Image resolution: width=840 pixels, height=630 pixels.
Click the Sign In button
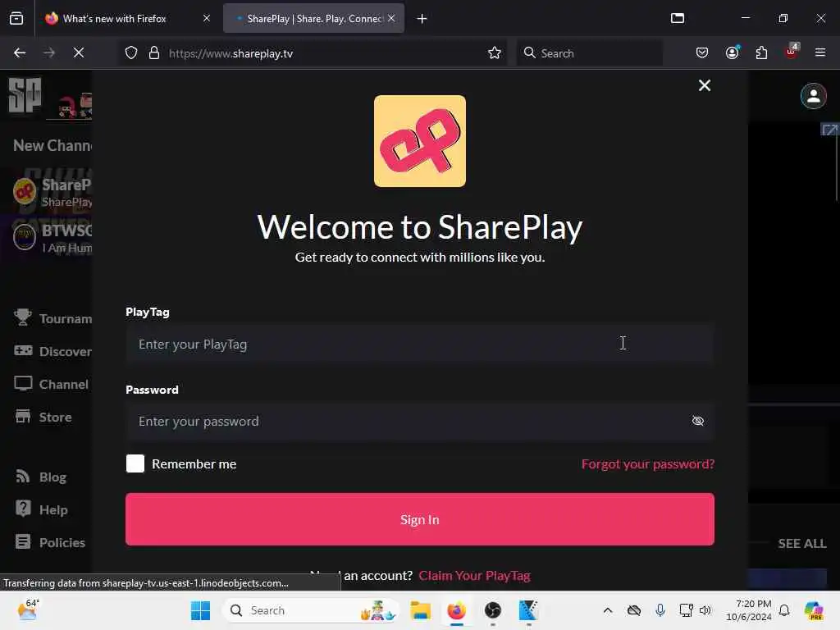click(x=419, y=519)
